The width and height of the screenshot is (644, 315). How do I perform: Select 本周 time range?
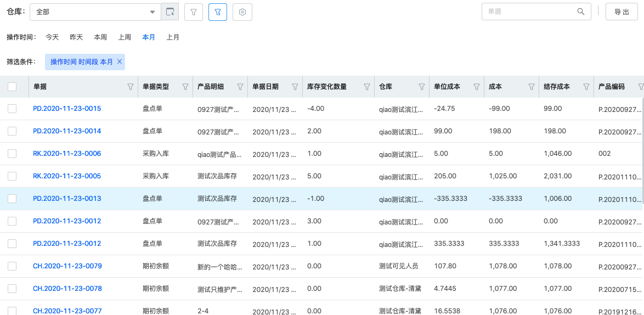tap(100, 37)
